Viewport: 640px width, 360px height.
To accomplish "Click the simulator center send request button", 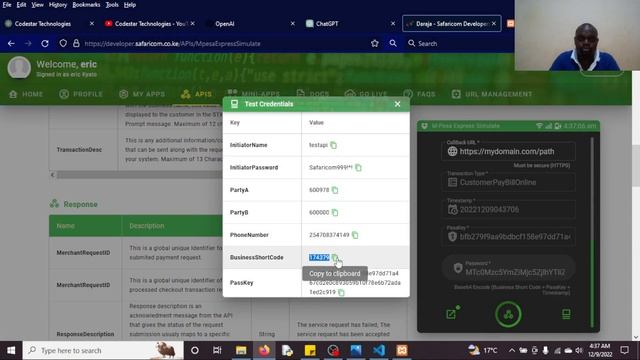I will coord(508,314).
